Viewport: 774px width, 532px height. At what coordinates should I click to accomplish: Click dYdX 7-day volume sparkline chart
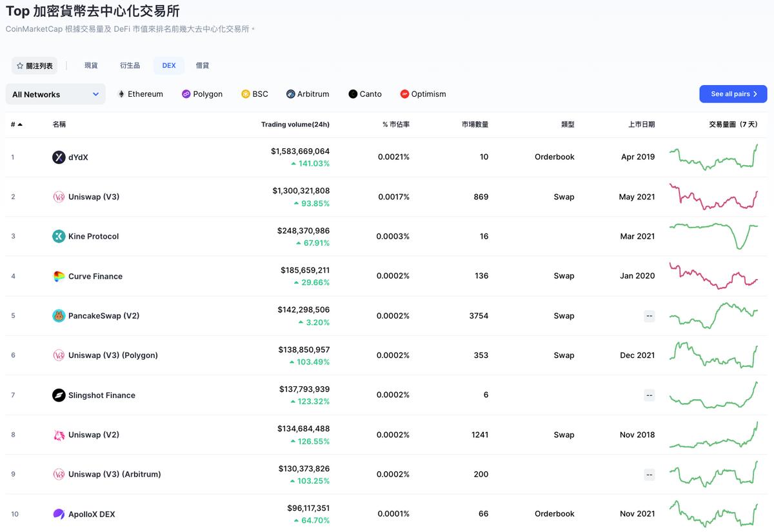(713, 157)
